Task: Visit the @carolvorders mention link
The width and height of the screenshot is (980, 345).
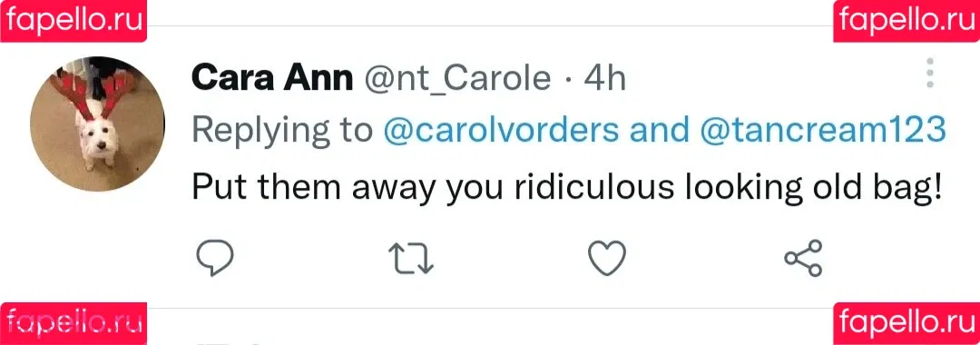Action: click(x=501, y=130)
